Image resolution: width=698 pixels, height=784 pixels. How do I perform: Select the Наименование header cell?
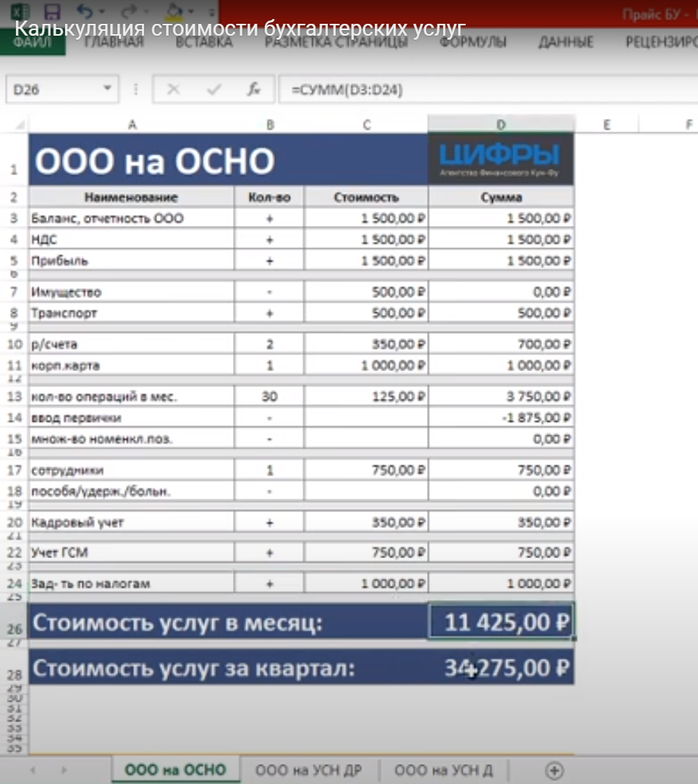132,197
